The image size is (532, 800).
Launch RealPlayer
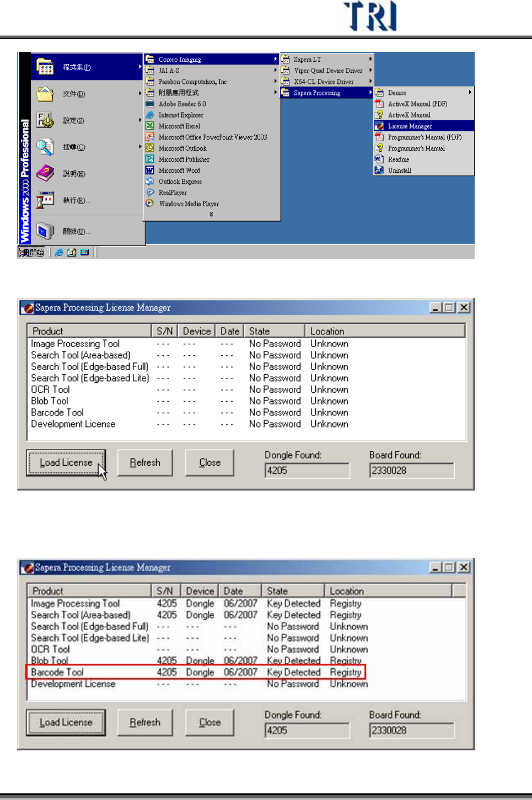pos(212,192)
